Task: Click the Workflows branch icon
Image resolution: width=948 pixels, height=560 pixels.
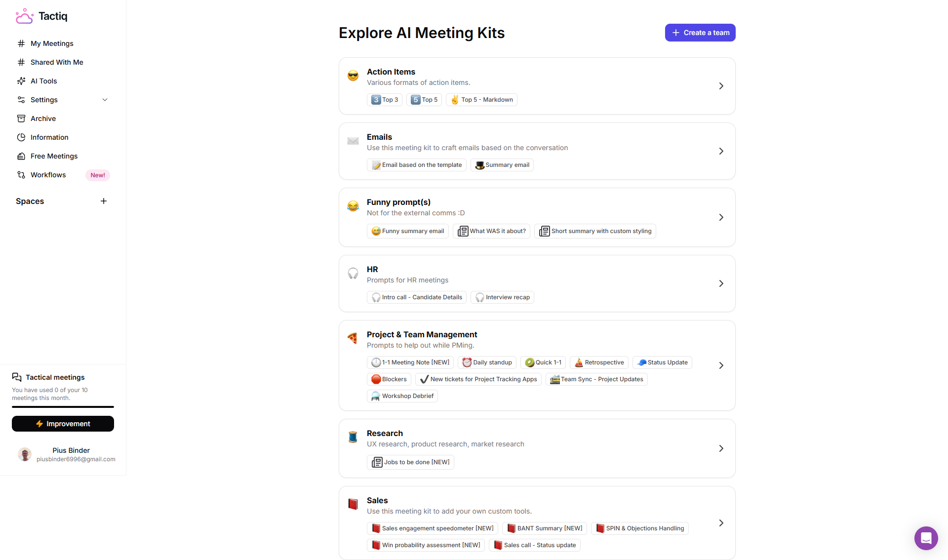Action: coord(21,175)
